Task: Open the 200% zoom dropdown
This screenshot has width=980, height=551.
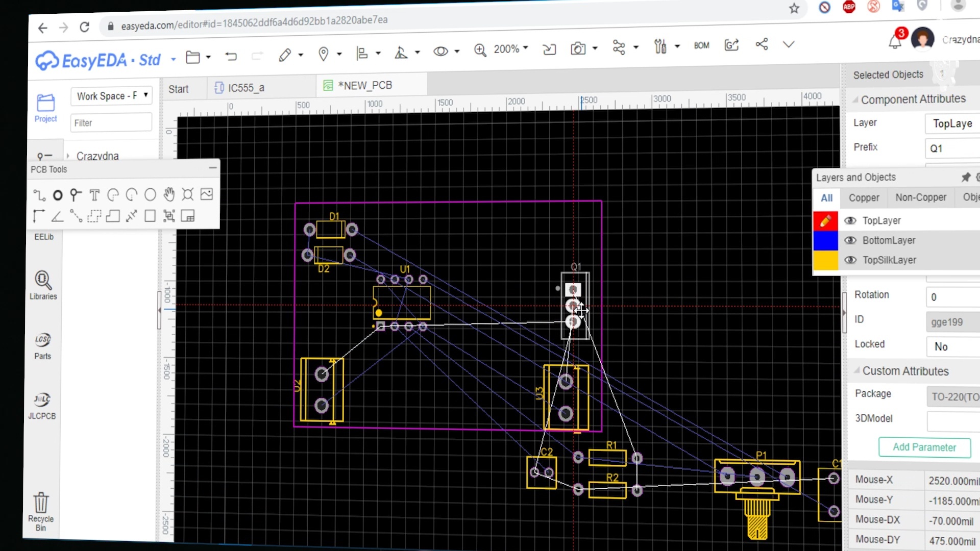Action: [510, 49]
